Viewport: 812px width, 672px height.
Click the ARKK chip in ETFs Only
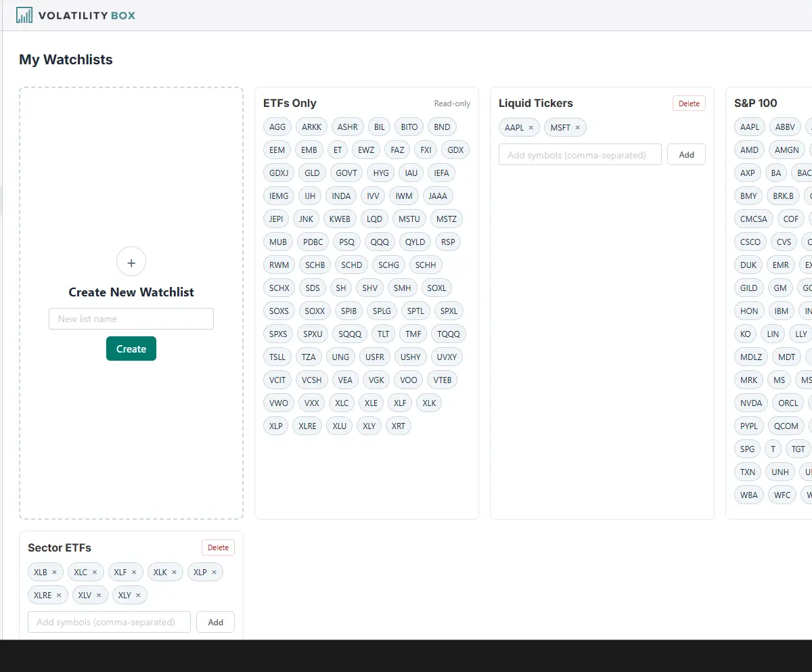click(312, 127)
